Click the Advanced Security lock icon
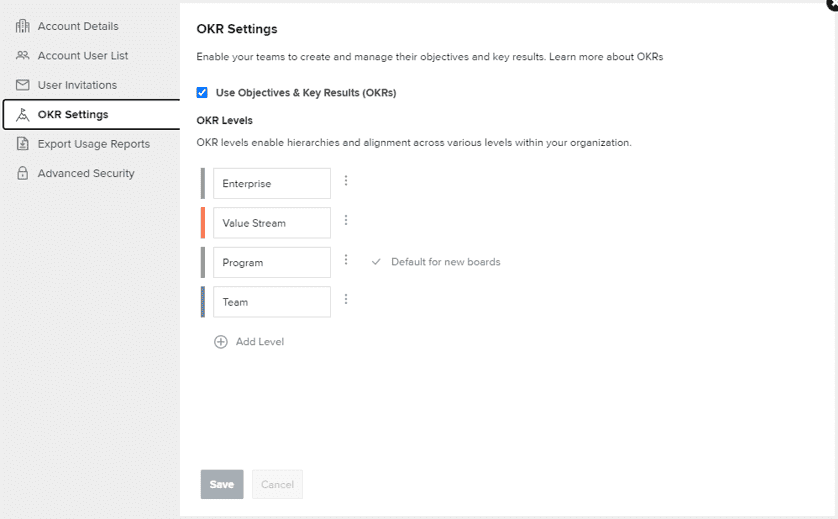 click(22, 173)
